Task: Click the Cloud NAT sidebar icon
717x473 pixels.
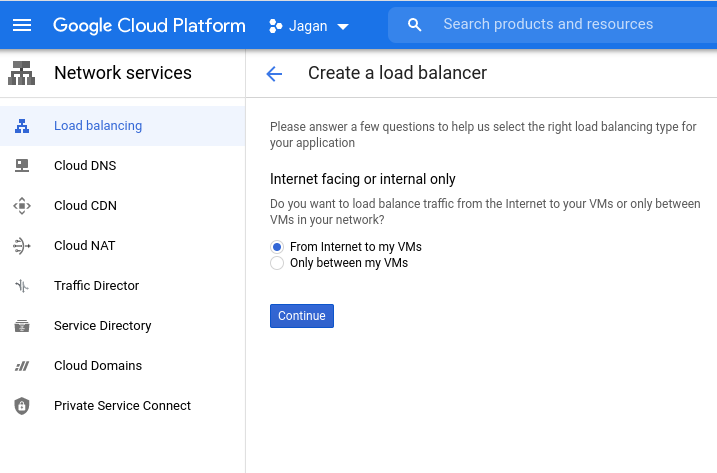Action: tap(22, 246)
